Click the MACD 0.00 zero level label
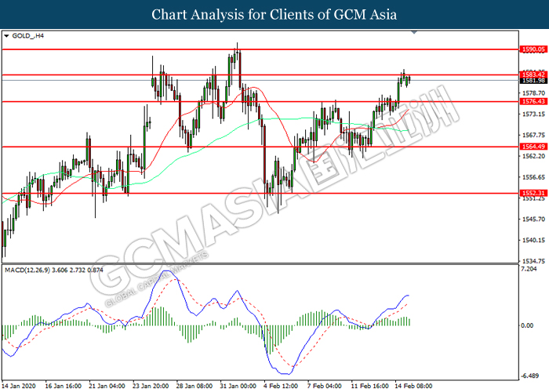 (527, 325)
